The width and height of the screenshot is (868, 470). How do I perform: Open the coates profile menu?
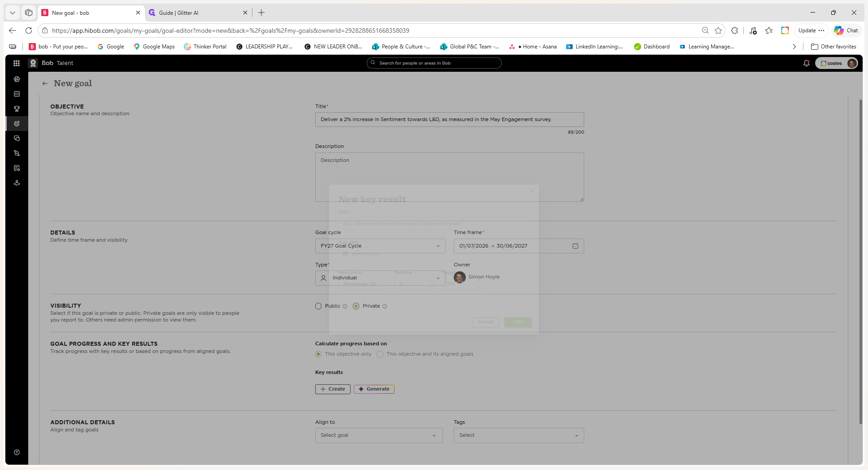(x=837, y=63)
